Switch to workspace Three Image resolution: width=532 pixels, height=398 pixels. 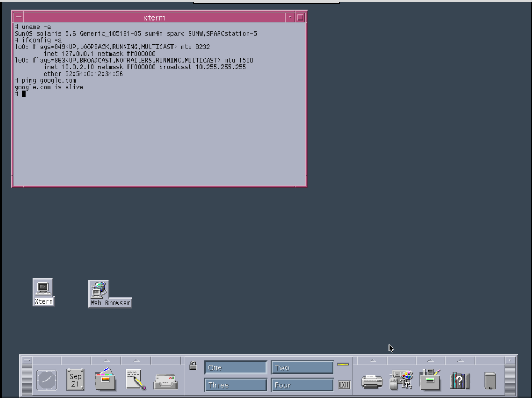pos(235,385)
